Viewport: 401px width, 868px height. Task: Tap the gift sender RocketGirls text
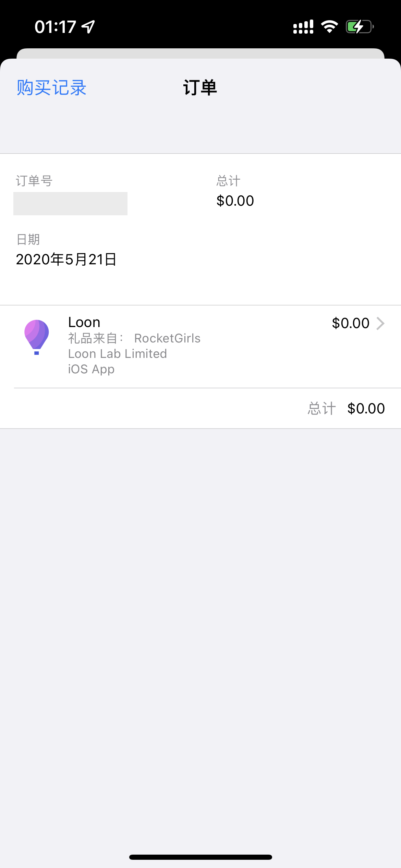point(167,338)
